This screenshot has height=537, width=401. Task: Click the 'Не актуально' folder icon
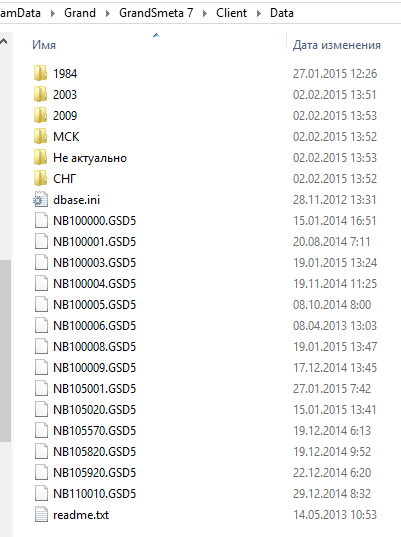[x=40, y=158]
